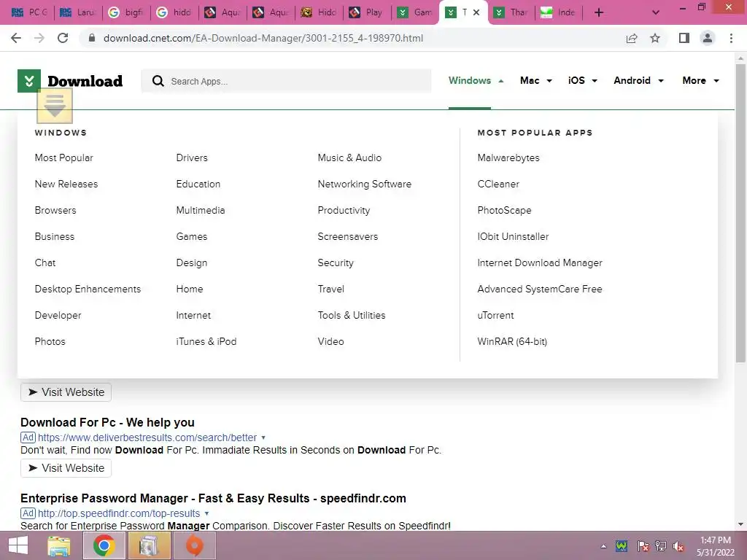The height and width of the screenshot is (560, 747).
Task: Switch to the Gam browser tab
Action: (x=414, y=12)
